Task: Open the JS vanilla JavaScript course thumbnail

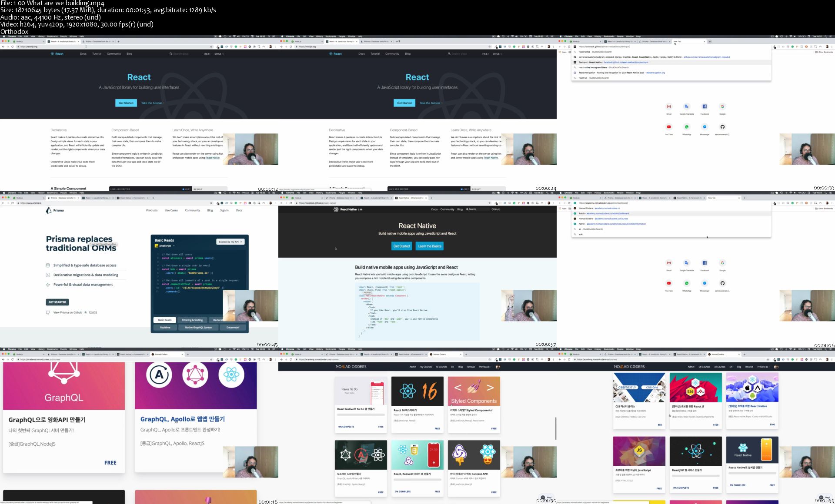Action: [639, 451]
